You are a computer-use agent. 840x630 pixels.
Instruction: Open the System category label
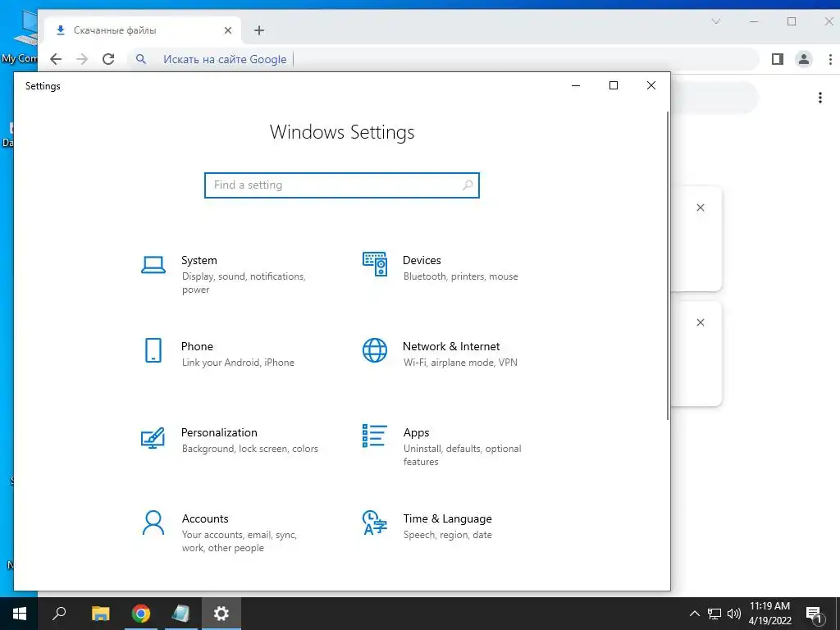point(199,260)
